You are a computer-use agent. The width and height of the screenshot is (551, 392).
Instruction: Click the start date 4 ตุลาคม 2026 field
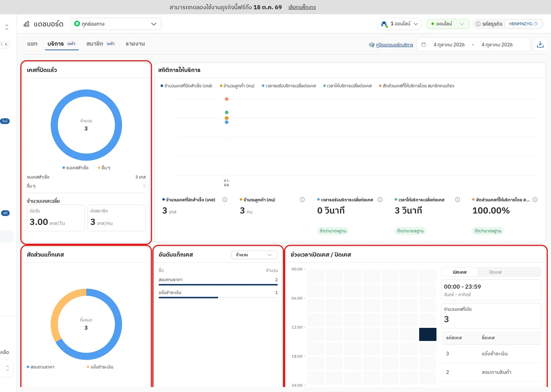point(449,44)
